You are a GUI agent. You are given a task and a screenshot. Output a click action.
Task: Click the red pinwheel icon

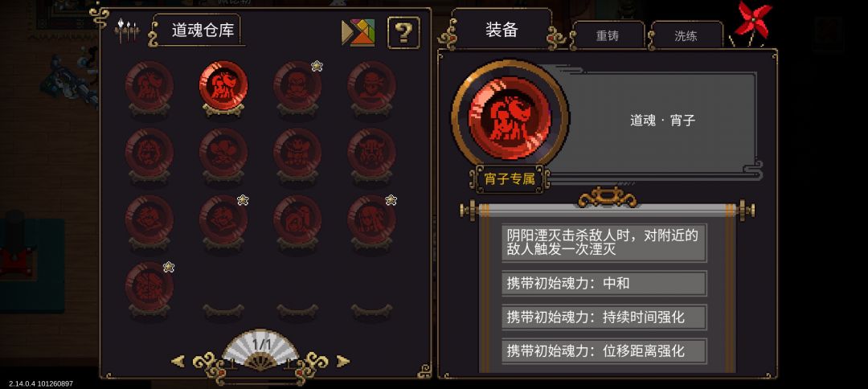[752, 22]
